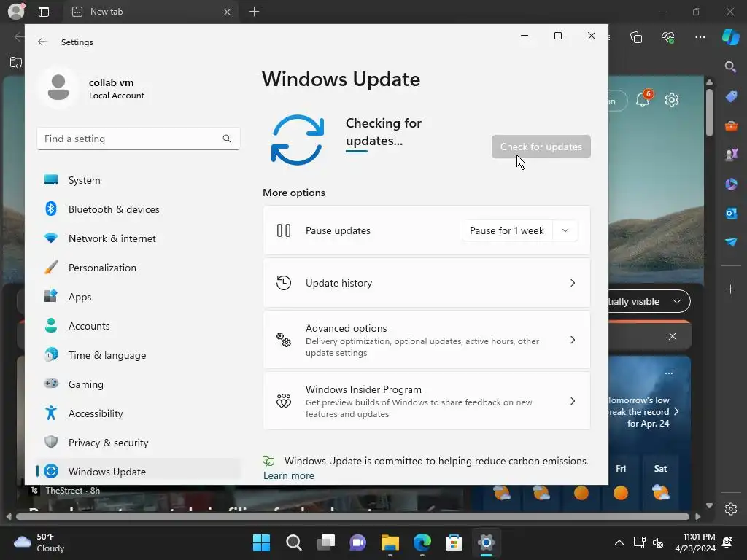Click the Find a setting search box
The image size is (747, 560).
click(x=138, y=139)
